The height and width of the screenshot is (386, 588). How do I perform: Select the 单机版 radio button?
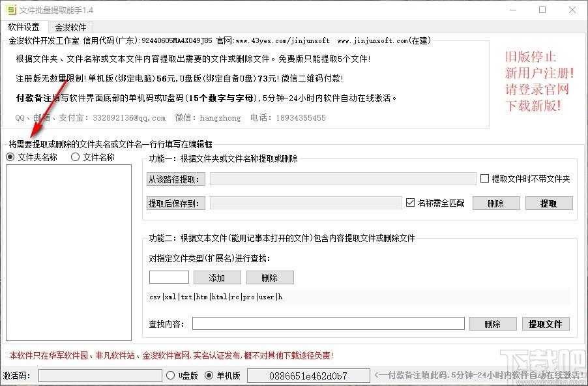223,376
